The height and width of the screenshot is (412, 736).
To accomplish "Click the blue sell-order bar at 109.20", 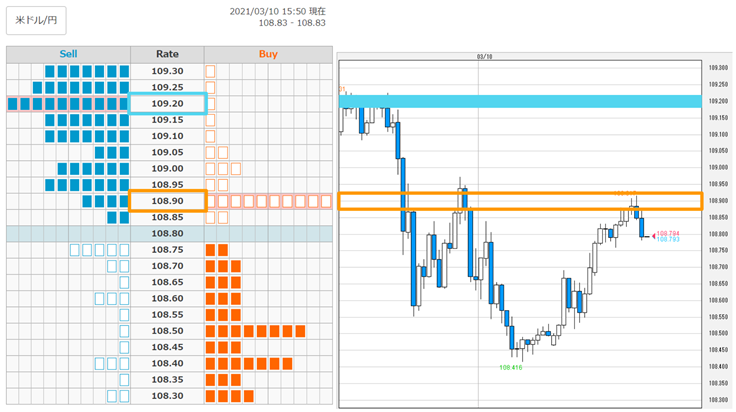I will tap(69, 104).
